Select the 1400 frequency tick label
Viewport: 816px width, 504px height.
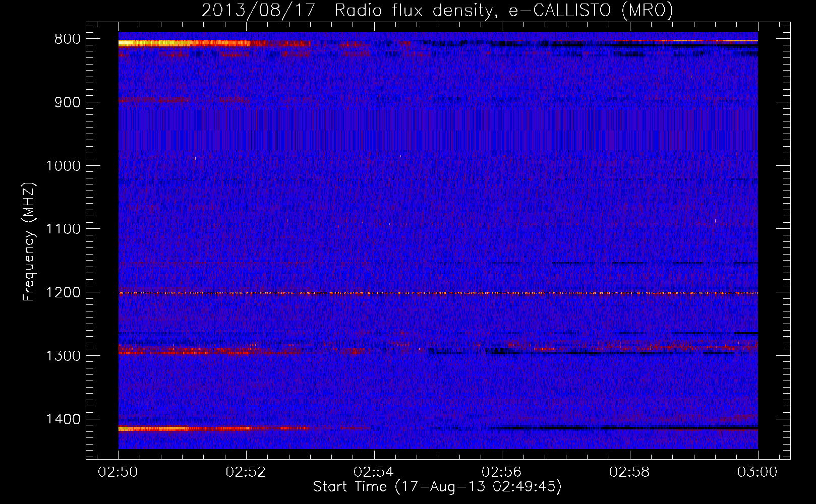point(63,419)
